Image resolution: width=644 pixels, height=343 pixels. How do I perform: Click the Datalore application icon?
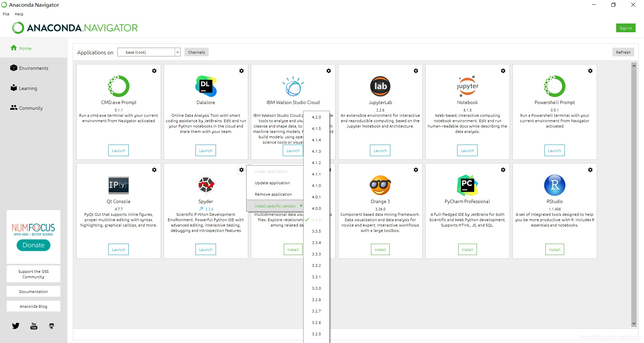206,86
